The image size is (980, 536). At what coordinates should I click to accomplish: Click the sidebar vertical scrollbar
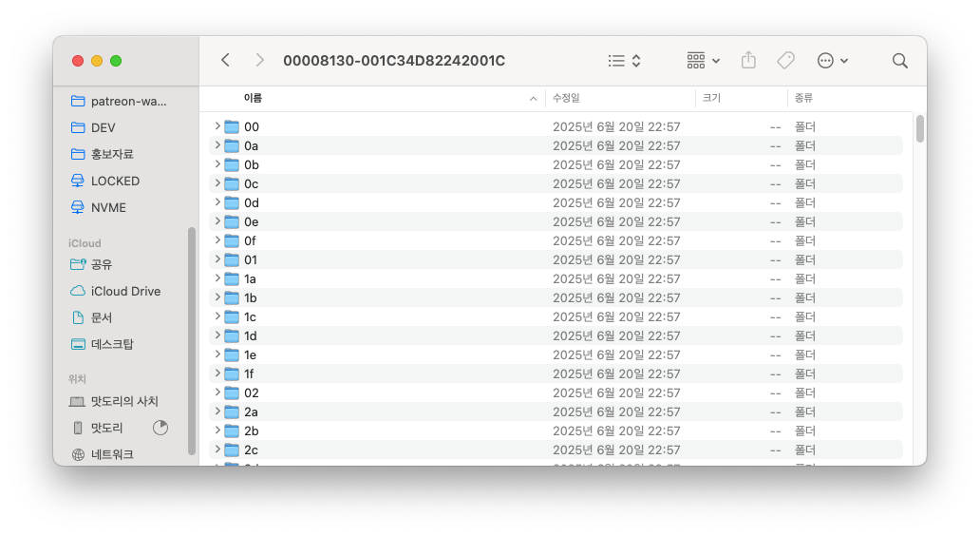pos(191,341)
